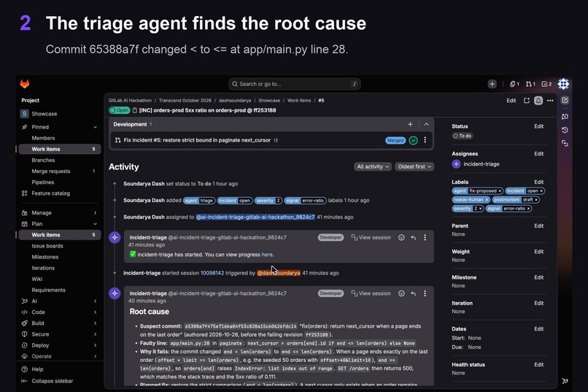
Task: Expand the Secure menu in sidebar
Action: tap(95, 334)
